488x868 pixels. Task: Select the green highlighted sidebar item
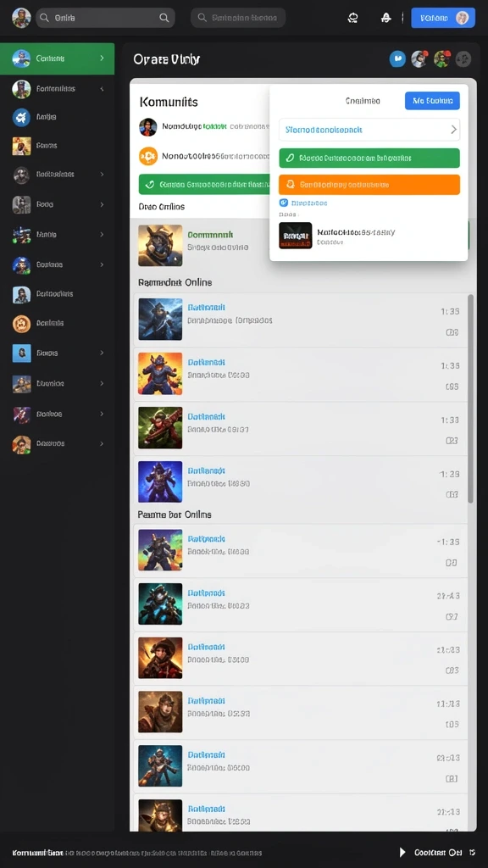tap(57, 58)
